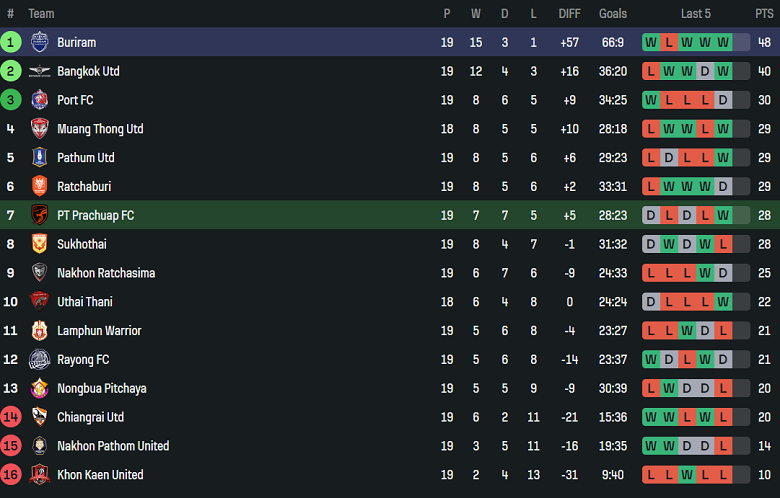Click the red position 14 rank badge
Viewport: 780px width, 498px height.
pyautogui.click(x=11, y=417)
